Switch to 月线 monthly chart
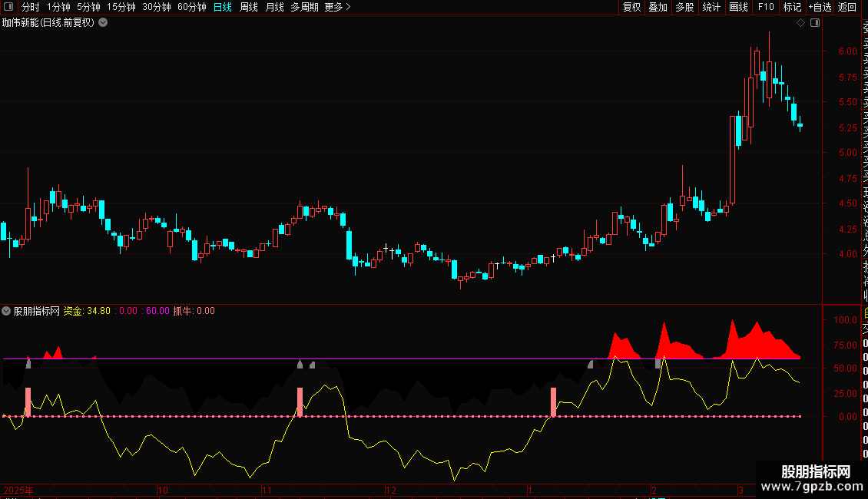The height and width of the screenshot is (499, 868). coord(274,7)
